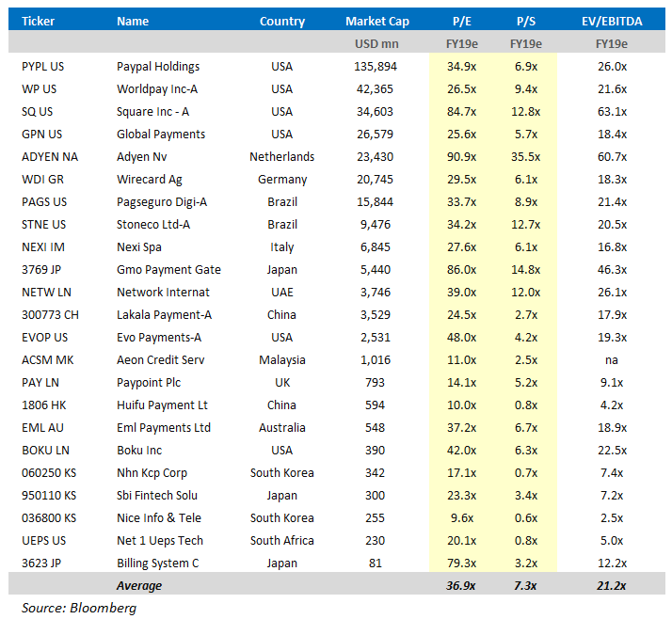Select Stoneco Ltd-A name cell
Screen dimensions: 672x619
pos(153,225)
